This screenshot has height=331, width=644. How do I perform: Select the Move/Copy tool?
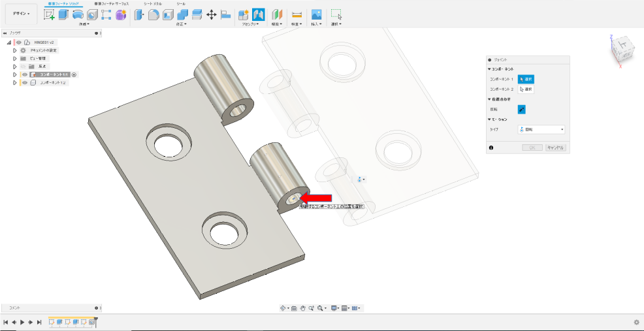(211, 15)
